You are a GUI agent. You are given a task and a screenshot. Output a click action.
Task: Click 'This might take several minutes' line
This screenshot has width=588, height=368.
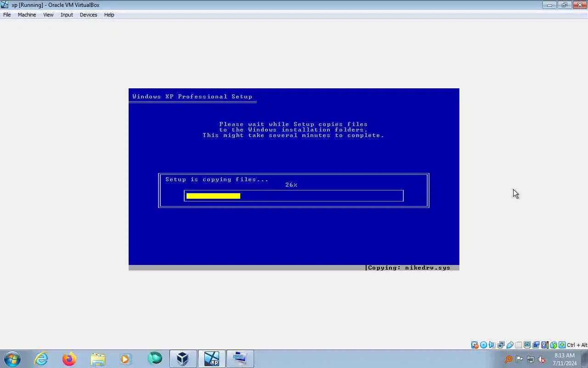pos(294,135)
